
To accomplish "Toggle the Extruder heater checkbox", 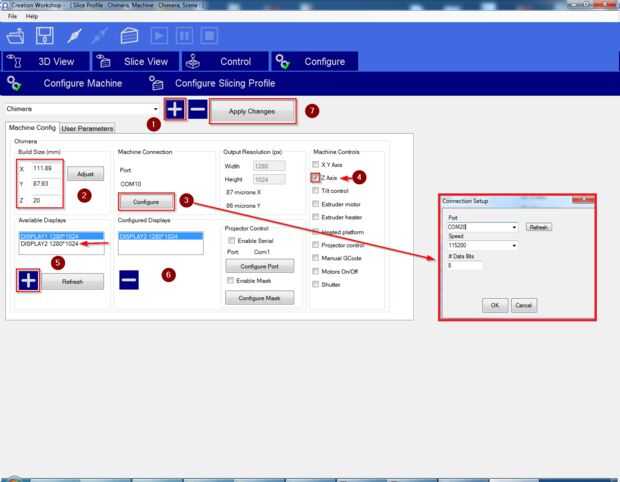I will coord(316,217).
